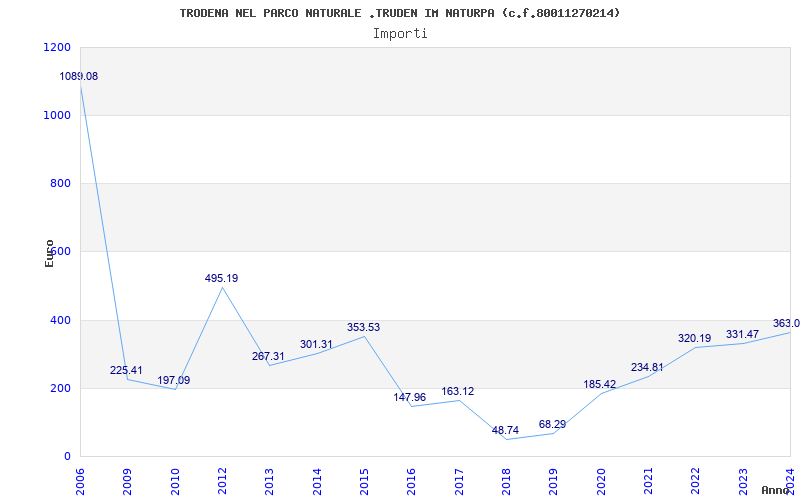Click the year 2009 axis label
800x500 pixels.
click(x=128, y=482)
